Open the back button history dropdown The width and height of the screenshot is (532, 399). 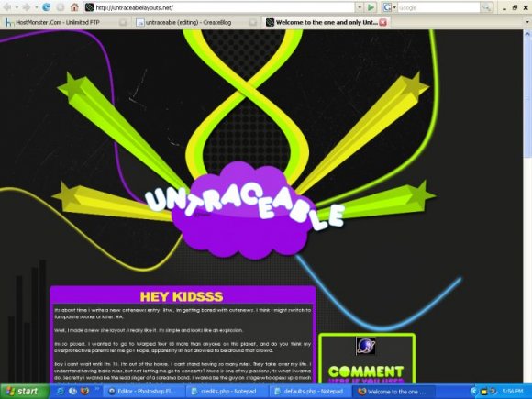point(17,7)
